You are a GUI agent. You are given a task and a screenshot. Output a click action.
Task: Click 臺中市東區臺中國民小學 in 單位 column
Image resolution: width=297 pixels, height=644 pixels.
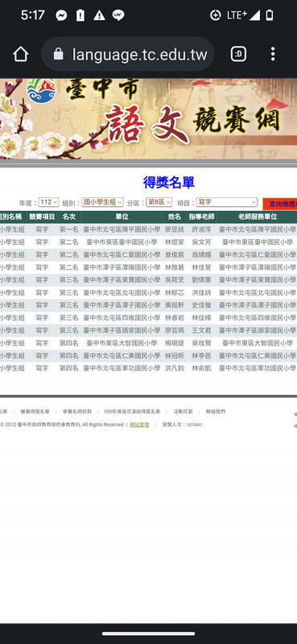[122, 242]
